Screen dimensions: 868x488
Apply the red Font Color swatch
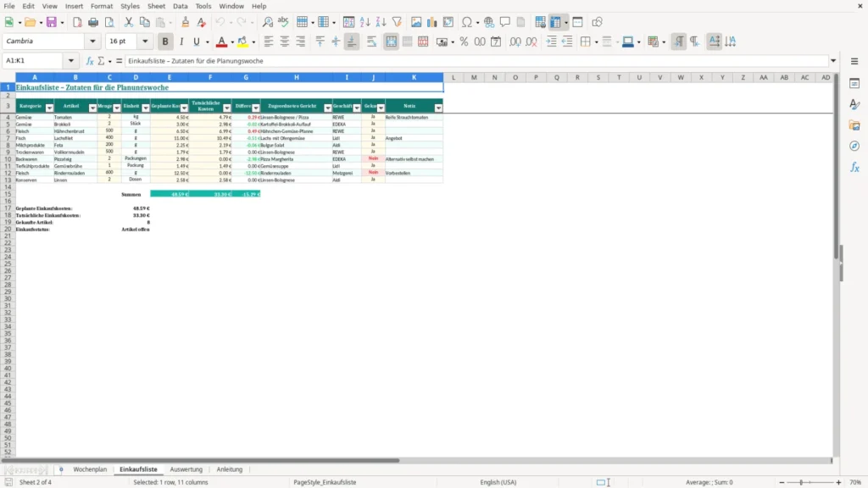pos(221,42)
